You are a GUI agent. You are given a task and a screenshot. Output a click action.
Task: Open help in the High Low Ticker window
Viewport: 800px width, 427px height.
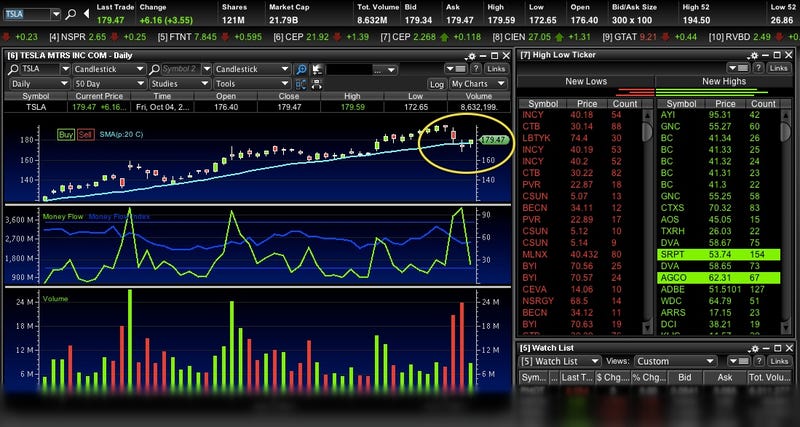[x=759, y=68]
